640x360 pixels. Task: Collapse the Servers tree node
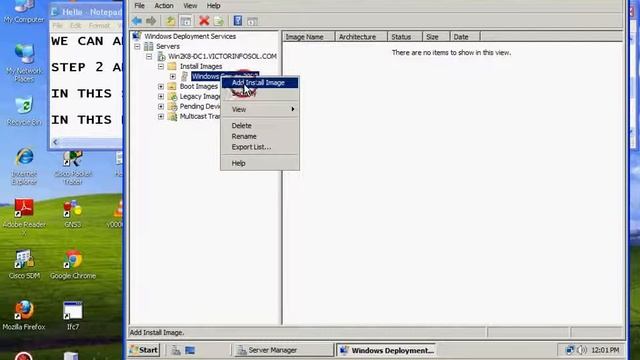click(x=138, y=46)
